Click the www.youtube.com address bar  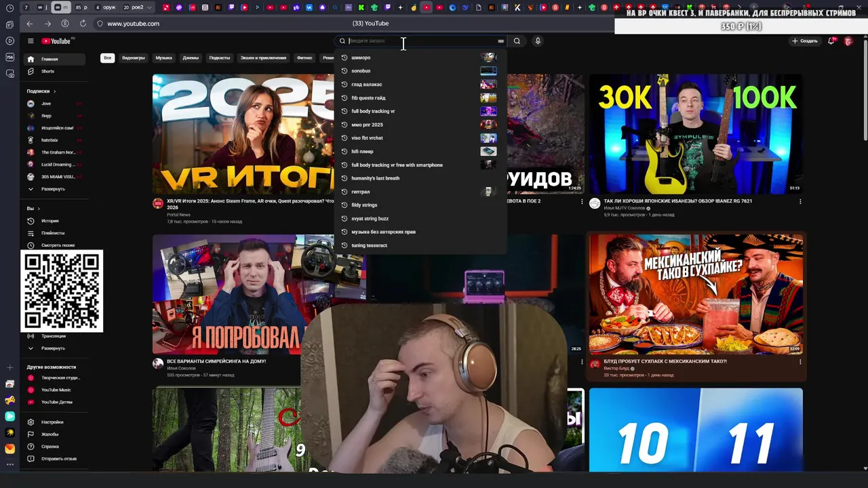click(x=133, y=24)
